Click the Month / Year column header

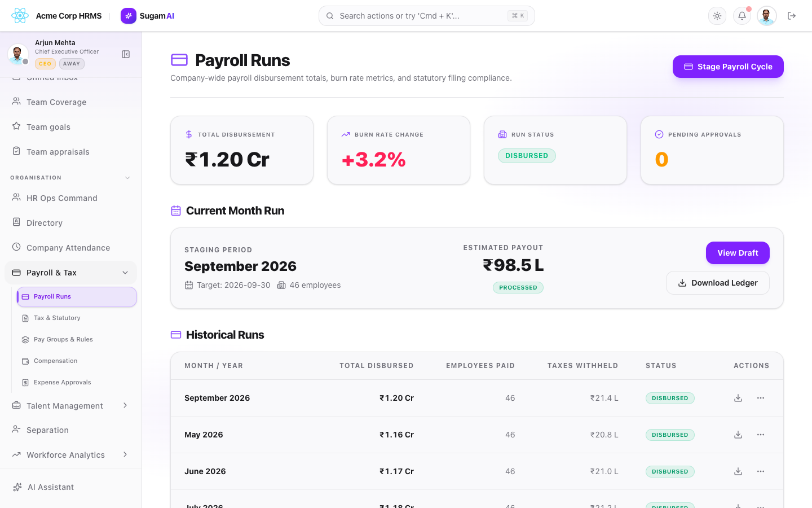tap(214, 366)
